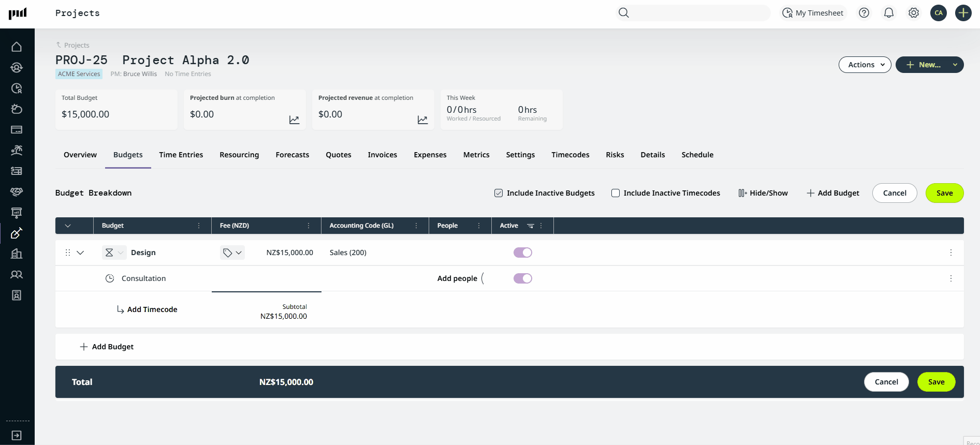The width and height of the screenshot is (980, 445).
Task: Open projected revenue chart icon
Action: coord(422,120)
